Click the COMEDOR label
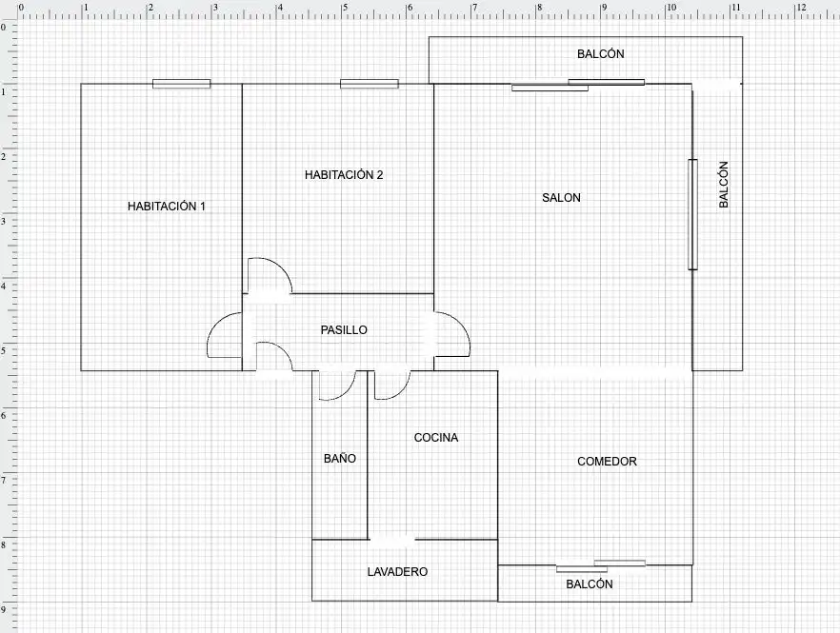Image resolution: width=840 pixels, height=633 pixels. (607, 461)
